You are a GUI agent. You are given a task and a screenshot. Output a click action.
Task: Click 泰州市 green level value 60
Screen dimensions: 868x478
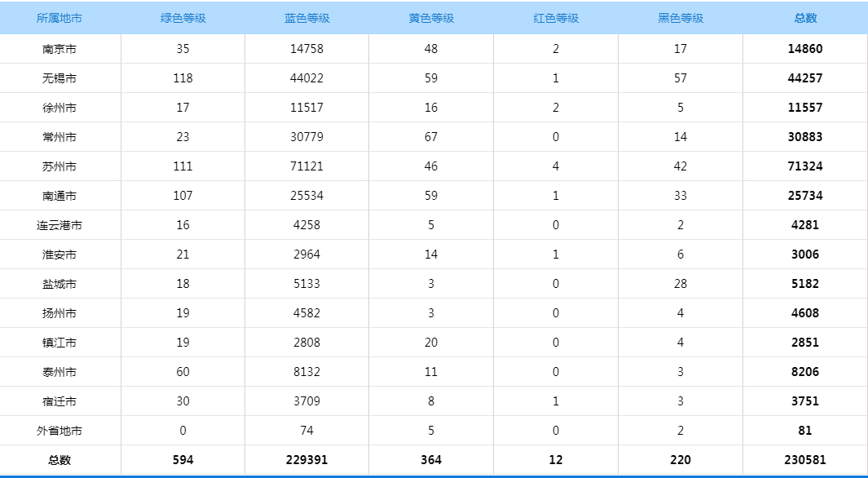tap(183, 372)
